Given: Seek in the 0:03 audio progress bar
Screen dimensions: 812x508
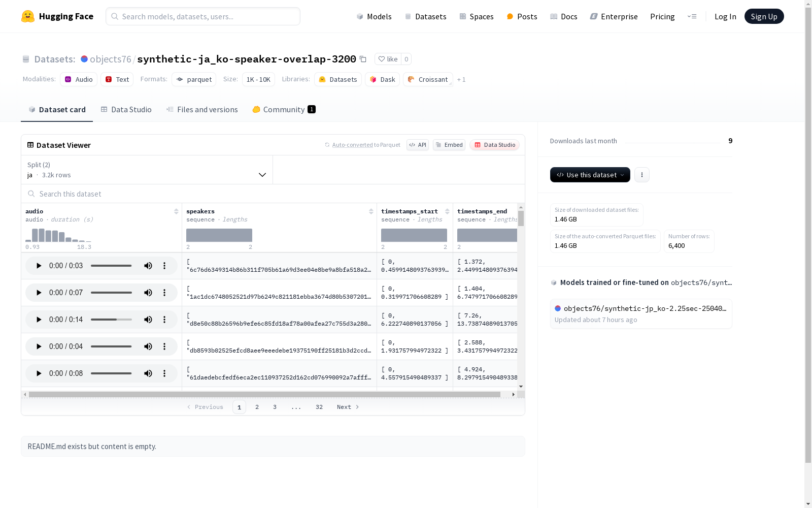Looking at the screenshot, I should pyautogui.click(x=111, y=266).
